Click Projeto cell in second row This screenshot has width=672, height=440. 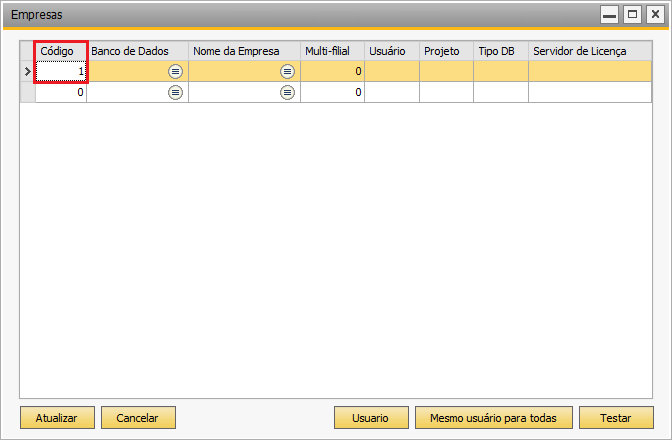pos(447,92)
